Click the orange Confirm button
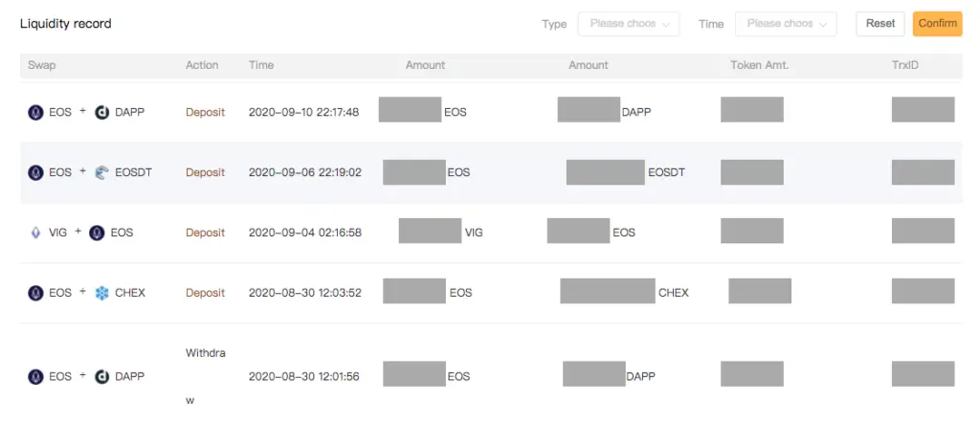 (938, 24)
